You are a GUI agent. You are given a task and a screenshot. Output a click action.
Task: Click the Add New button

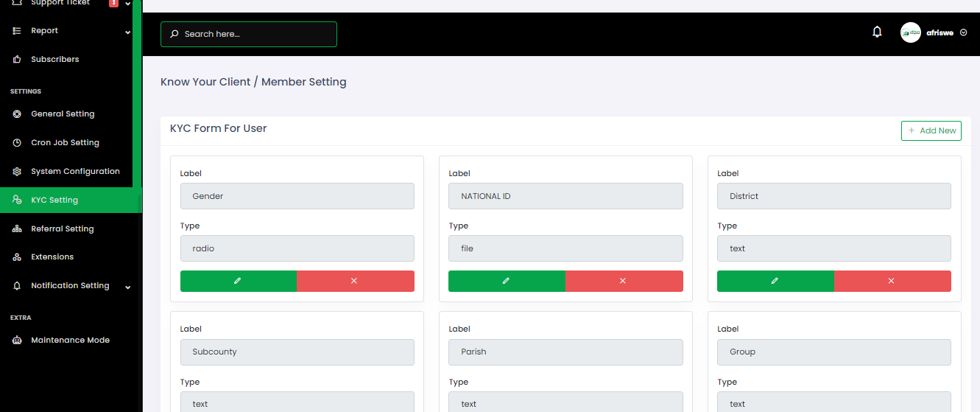tap(931, 130)
